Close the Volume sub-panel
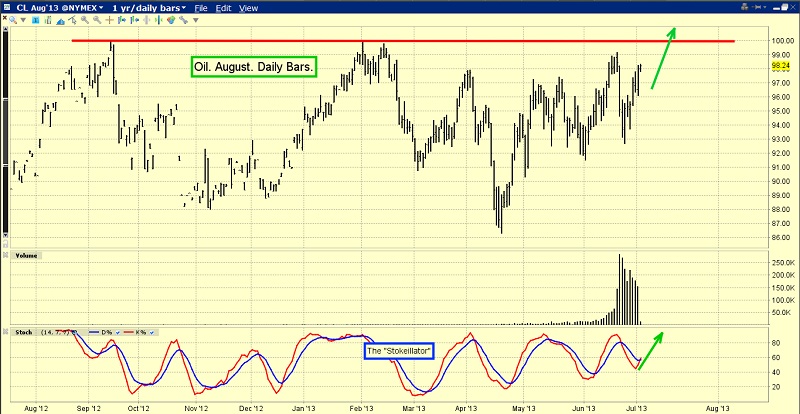Image resolution: width=800 pixels, height=414 pixels. coord(6,254)
